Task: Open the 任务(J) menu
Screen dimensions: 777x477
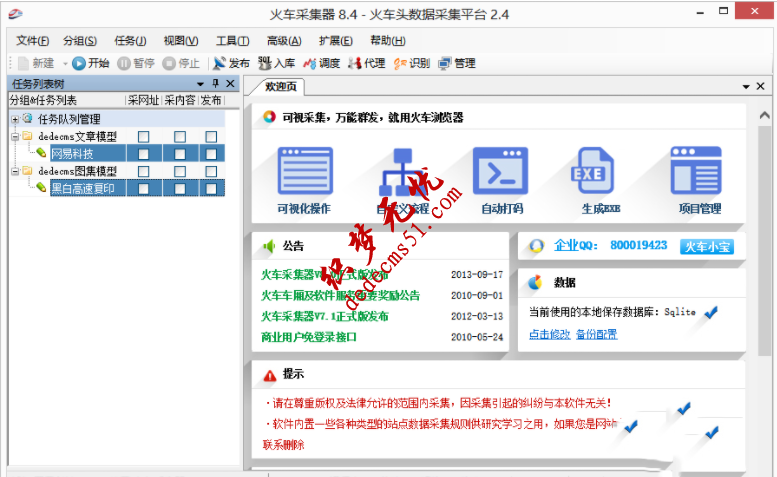Action: (x=130, y=41)
